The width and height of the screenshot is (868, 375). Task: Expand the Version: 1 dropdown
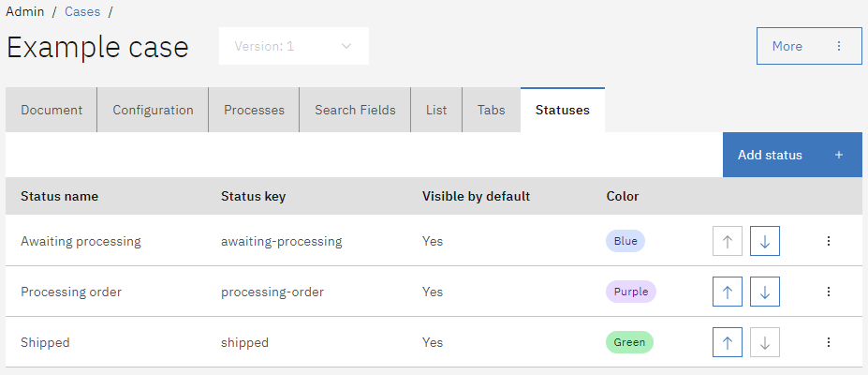(294, 46)
